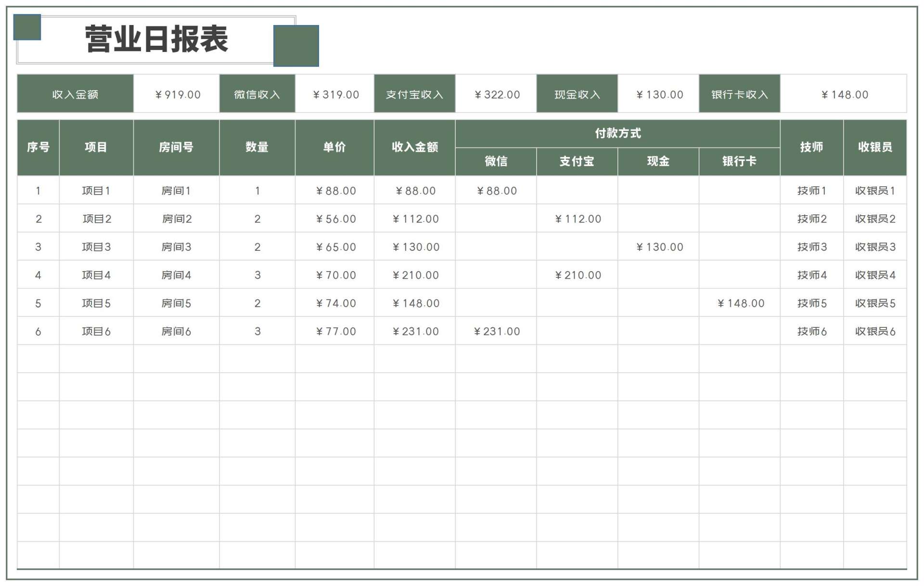Click the 技师5 cell
The image size is (924, 586).
812,303
